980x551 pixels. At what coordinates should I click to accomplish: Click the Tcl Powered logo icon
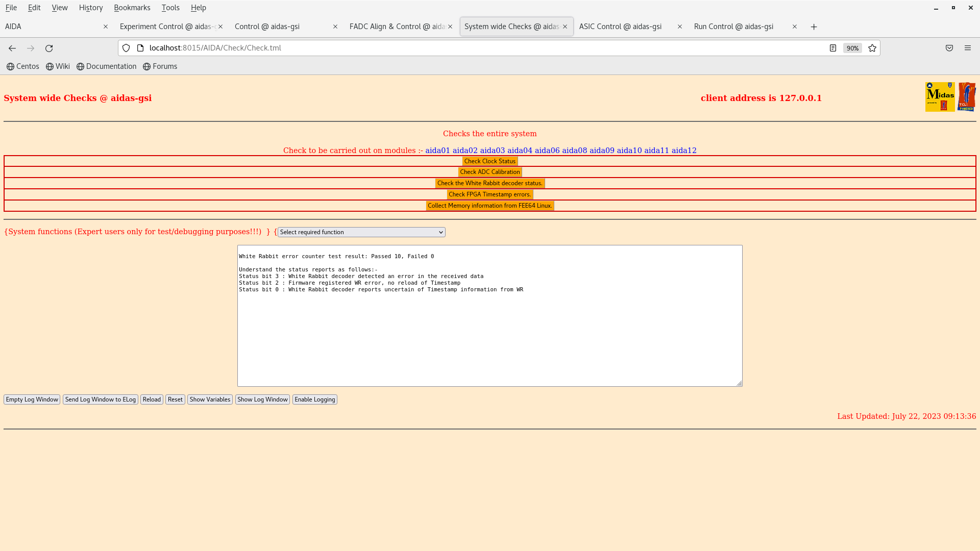[967, 97]
